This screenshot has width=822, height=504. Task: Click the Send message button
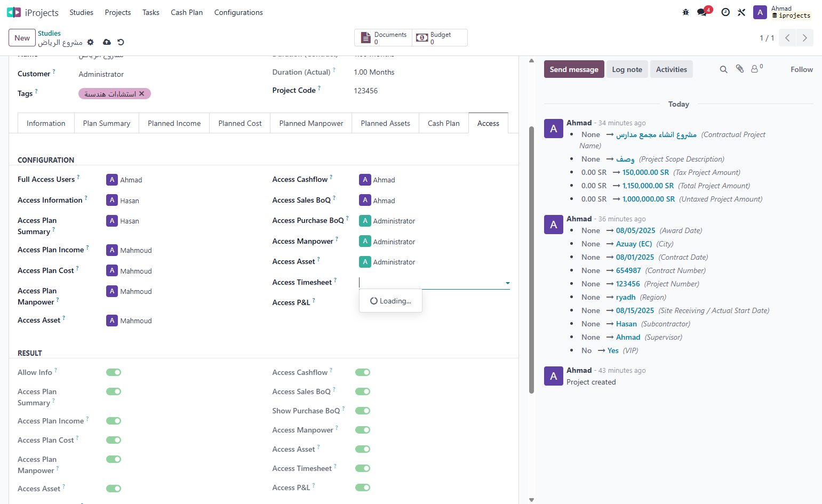click(x=574, y=69)
